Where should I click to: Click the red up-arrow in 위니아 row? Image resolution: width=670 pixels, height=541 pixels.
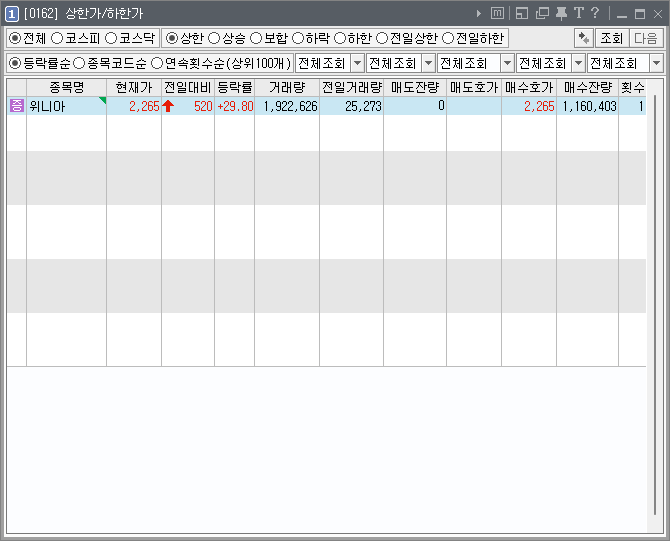pyautogui.click(x=168, y=106)
